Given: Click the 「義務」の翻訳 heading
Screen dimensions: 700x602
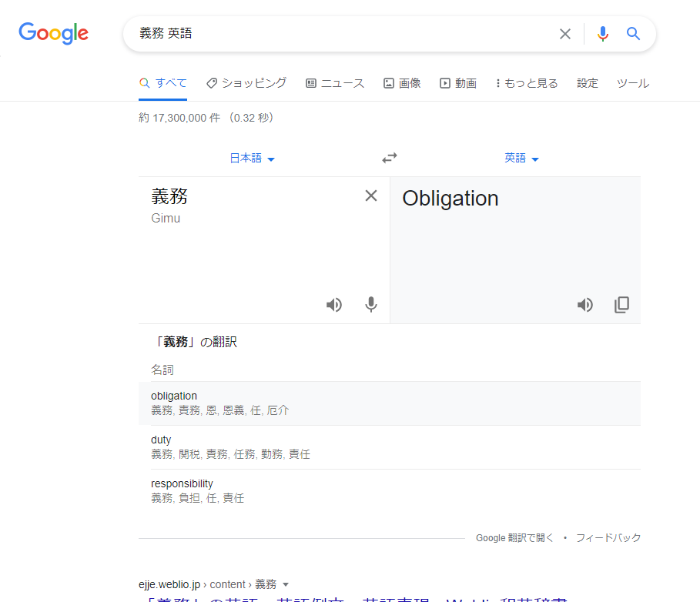Looking at the screenshot, I should [195, 342].
